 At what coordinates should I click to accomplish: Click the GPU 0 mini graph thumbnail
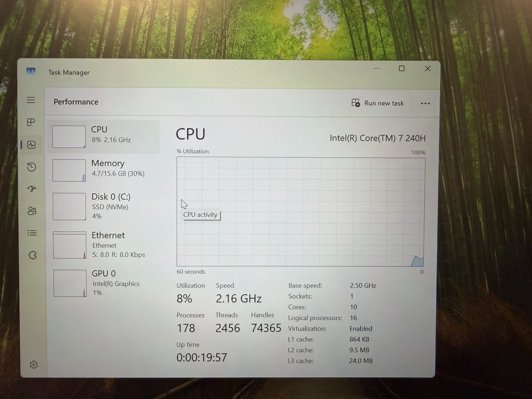[70, 283]
